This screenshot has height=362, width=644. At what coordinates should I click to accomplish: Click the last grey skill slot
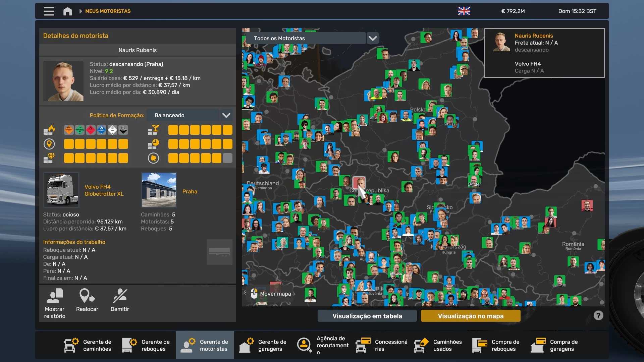(227, 158)
